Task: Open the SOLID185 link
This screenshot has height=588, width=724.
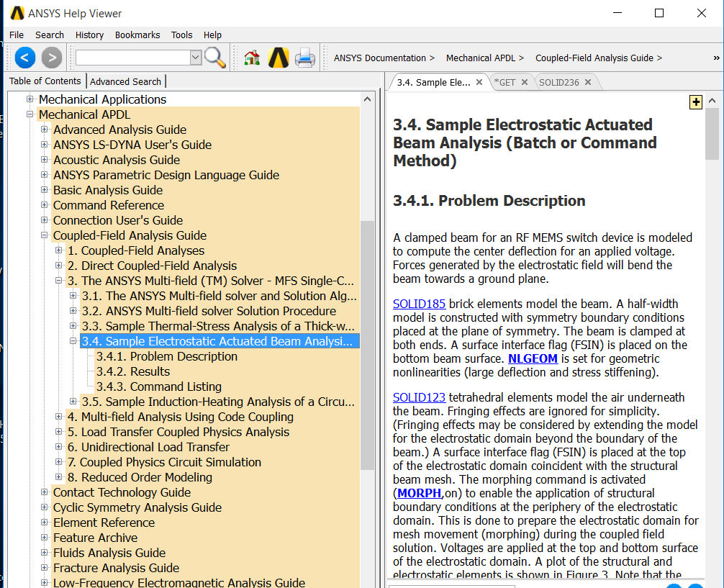Action: 419,304
